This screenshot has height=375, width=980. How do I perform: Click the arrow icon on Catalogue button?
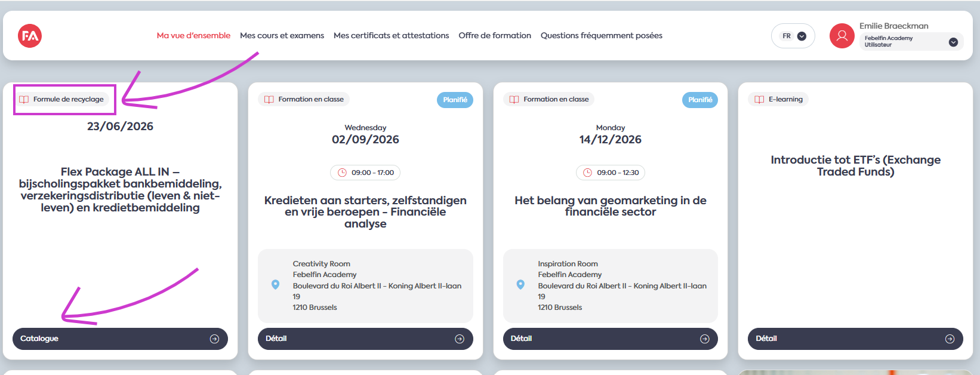214,339
